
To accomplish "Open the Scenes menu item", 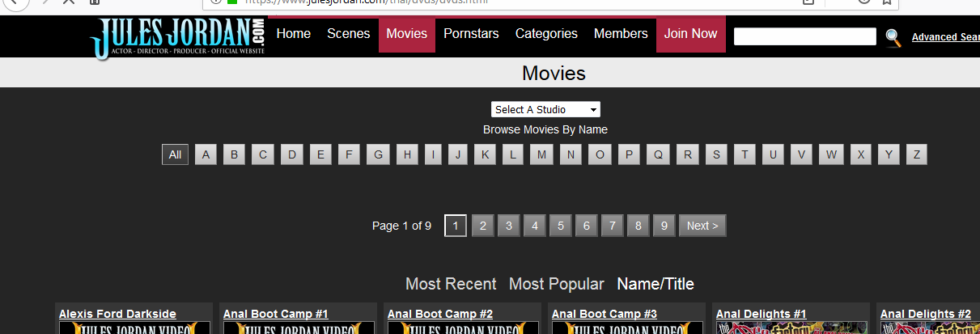I will tap(348, 34).
